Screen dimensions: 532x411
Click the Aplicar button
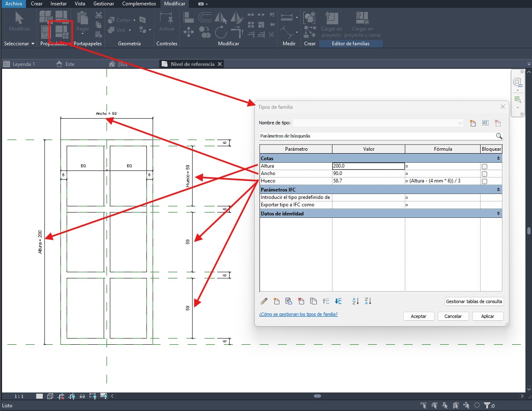(x=488, y=316)
